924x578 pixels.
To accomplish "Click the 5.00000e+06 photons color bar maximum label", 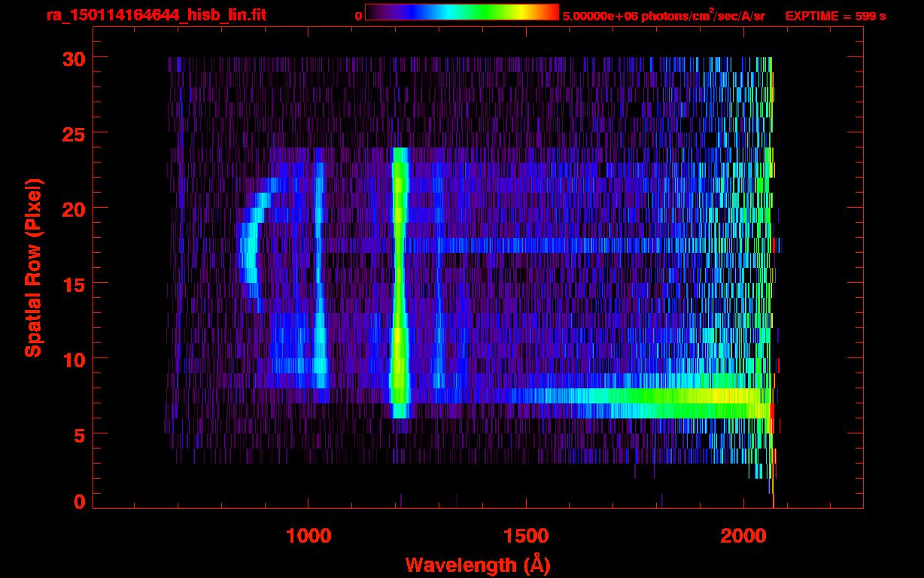I will coord(664,16).
